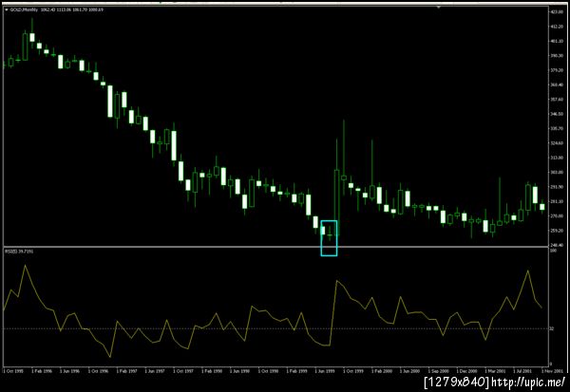Click the 1 Feb 1998 date label
This screenshot has width=570, height=392.
click(212, 371)
